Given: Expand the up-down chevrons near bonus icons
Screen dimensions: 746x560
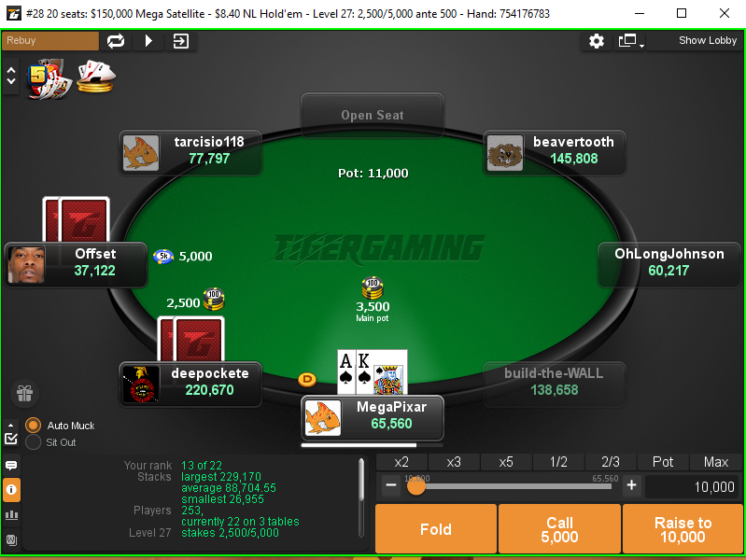Looking at the screenshot, I should (11, 77).
